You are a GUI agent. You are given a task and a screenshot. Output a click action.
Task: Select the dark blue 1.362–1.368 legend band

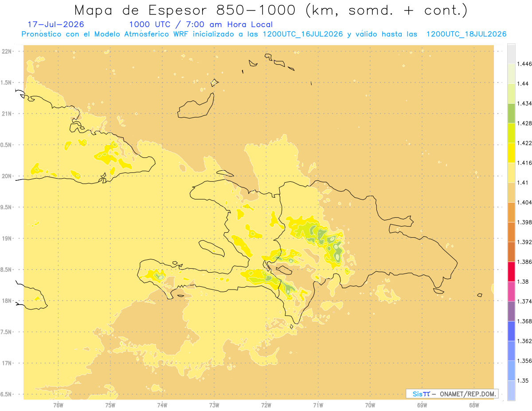tap(511, 331)
